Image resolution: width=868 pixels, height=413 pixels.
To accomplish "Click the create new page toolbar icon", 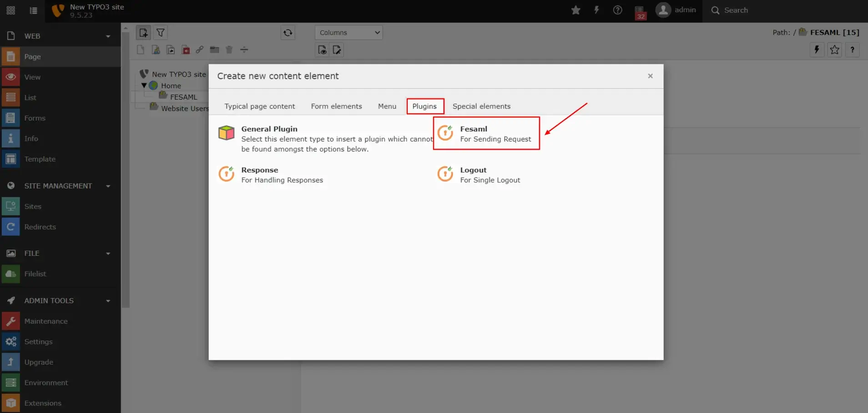I will pos(143,32).
